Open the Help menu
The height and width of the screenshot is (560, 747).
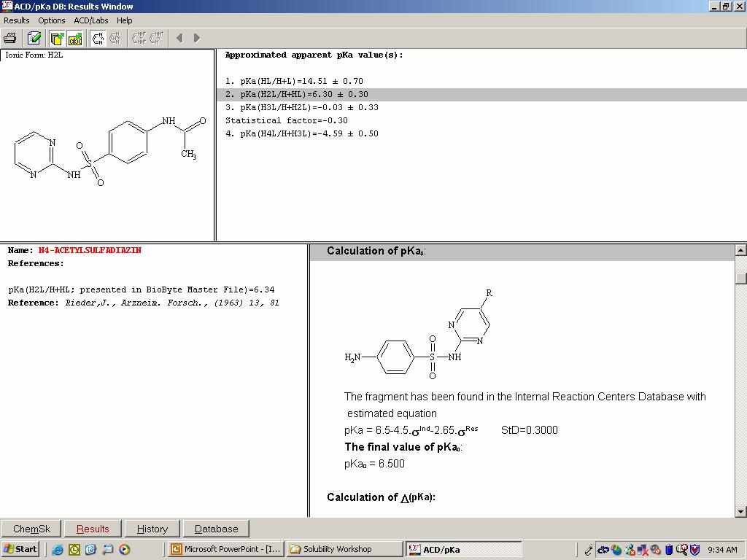pyautogui.click(x=124, y=20)
